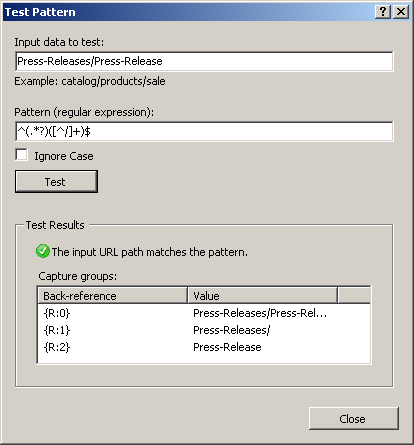Sort by the Value column header

[x=263, y=296]
